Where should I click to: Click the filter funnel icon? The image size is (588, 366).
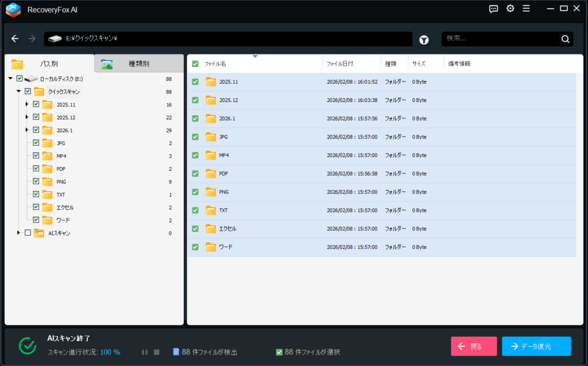point(424,40)
